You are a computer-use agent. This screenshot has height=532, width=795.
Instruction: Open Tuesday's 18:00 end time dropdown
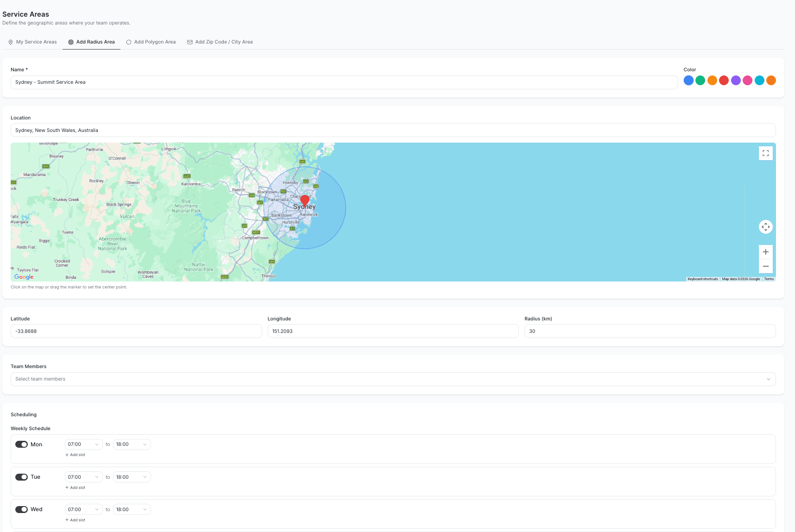pos(132,477)
